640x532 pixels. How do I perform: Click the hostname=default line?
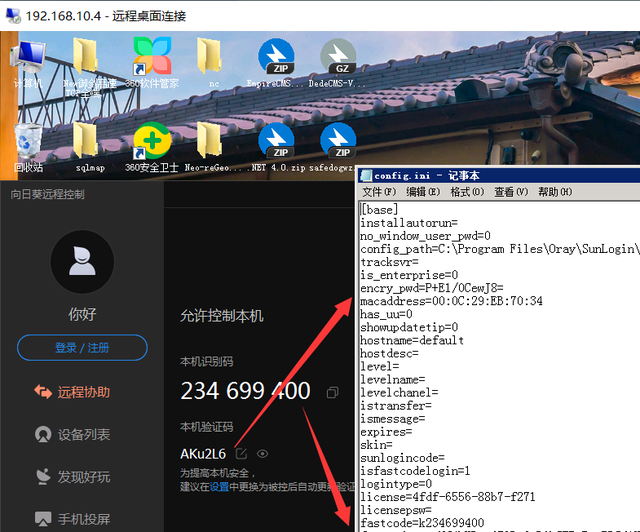(412, 340)
